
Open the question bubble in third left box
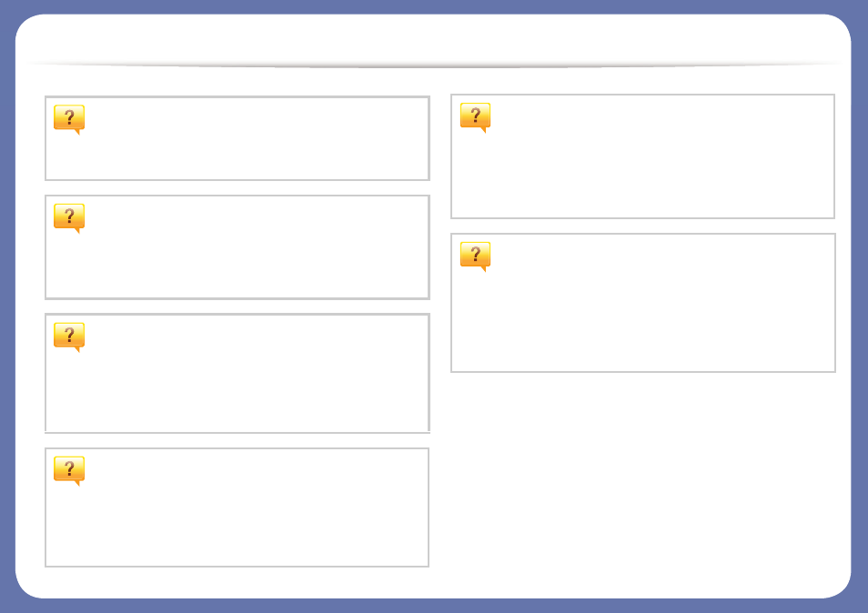click(x=69, y=337)
